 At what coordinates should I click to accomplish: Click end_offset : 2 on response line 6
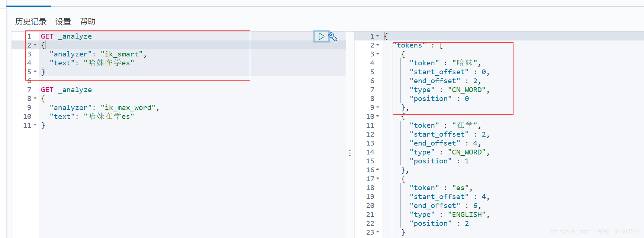(445, 81)
